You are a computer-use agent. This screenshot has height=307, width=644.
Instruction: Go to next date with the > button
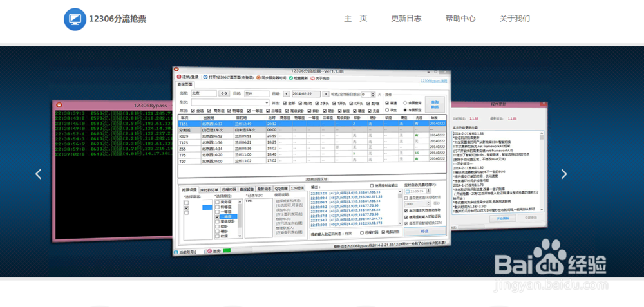coord(325,94)
